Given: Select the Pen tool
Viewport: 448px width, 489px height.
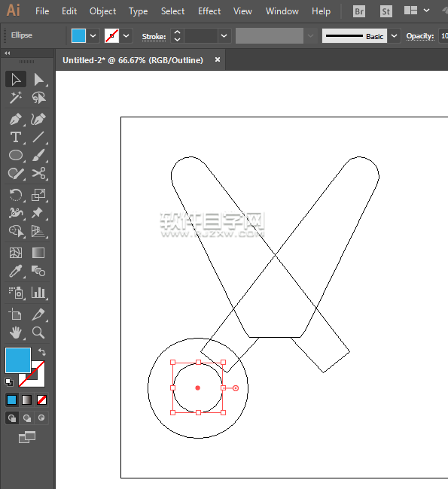Looking at the screenshot, I should (15, 119).
